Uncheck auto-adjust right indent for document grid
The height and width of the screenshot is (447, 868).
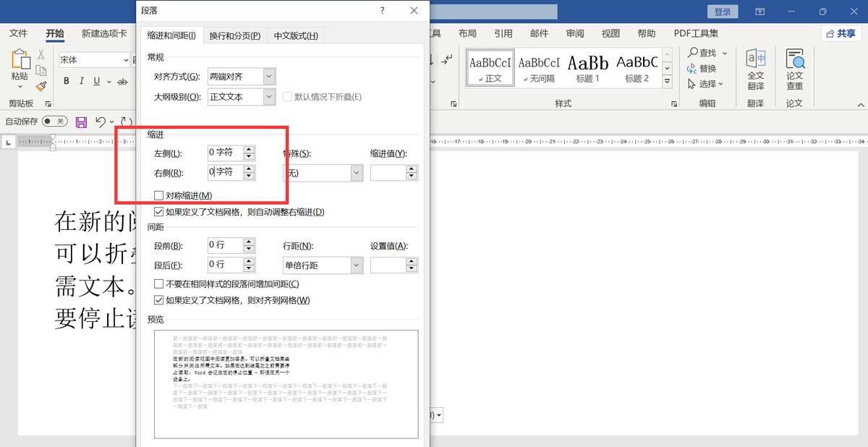(x=158, y=212)
